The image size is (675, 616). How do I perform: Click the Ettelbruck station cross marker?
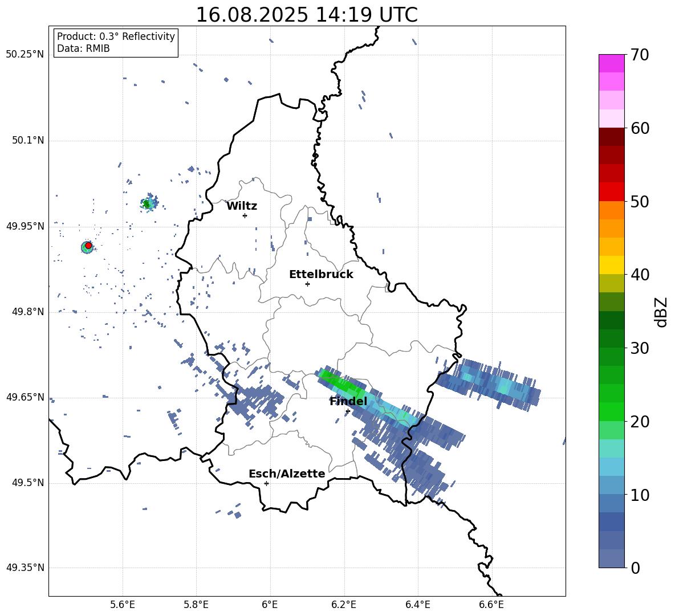[307, 284]
